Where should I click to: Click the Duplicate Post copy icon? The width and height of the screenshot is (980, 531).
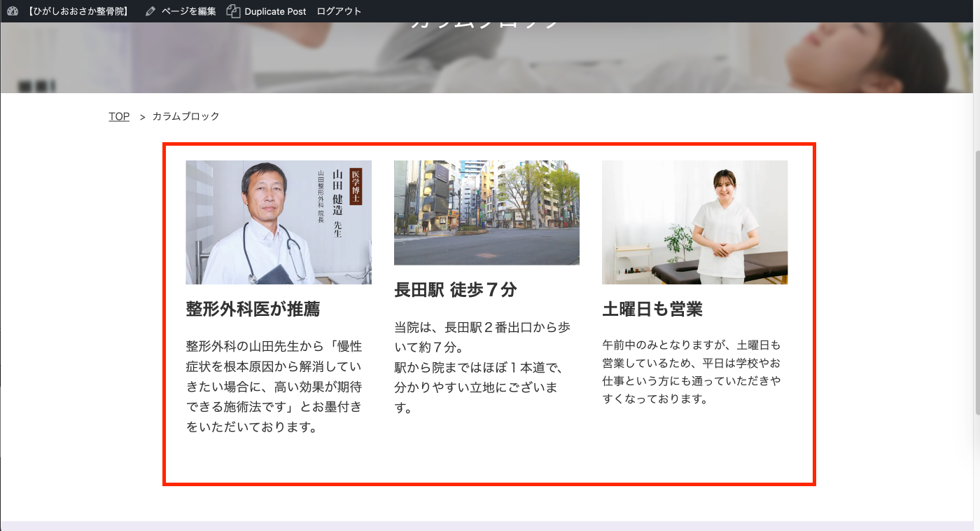pos(233,11)
